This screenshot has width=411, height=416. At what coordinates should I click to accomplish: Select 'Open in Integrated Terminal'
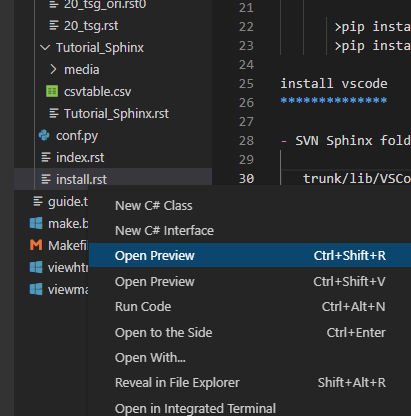pos(250,408)
